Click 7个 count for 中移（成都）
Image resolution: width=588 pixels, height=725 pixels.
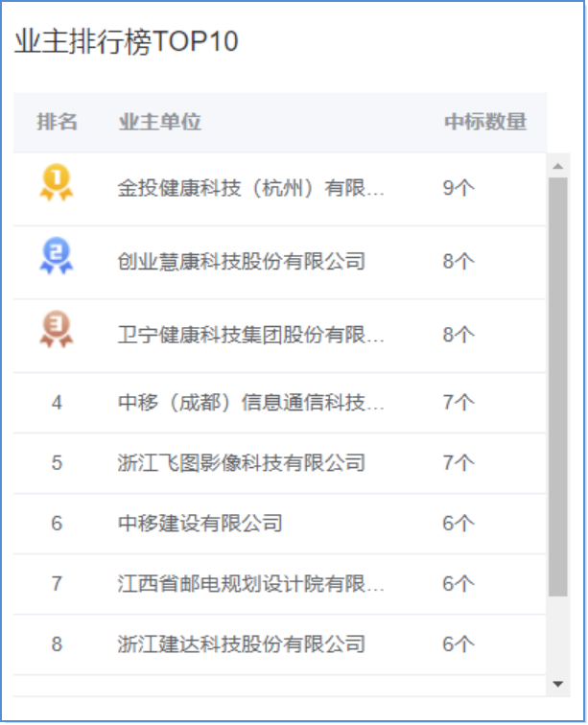point(459,403)
